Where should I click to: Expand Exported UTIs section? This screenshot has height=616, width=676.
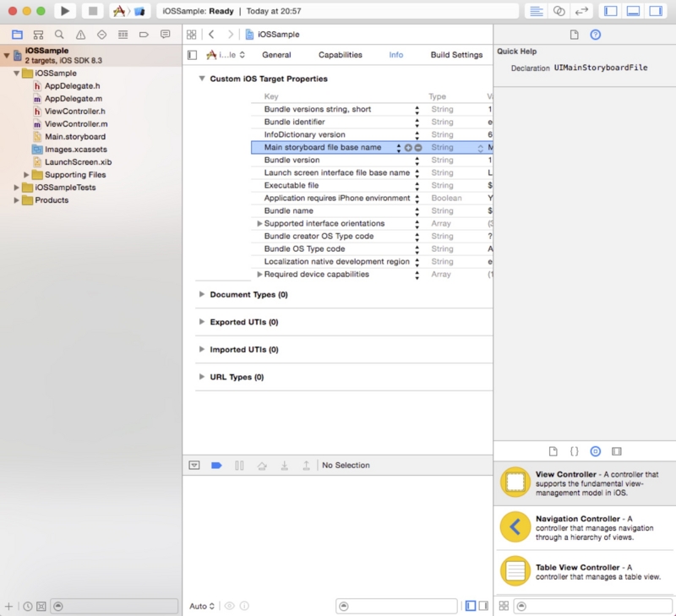tap(201, 322)
